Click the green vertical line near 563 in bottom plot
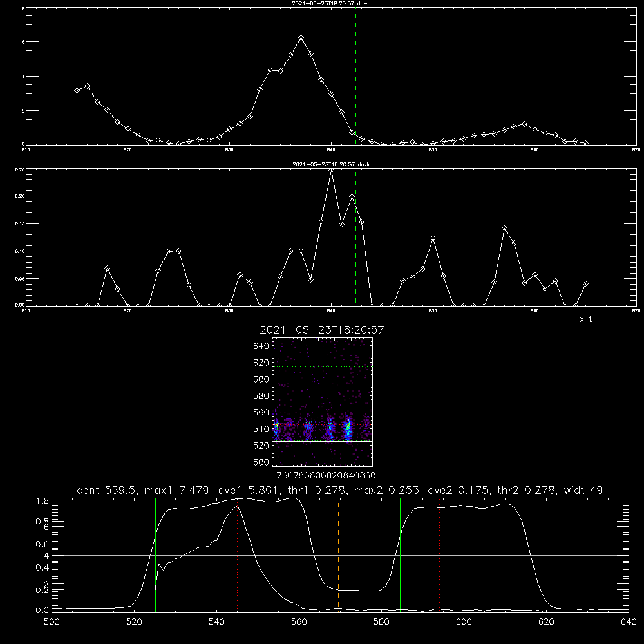644x644 pixels. (310, 555)
